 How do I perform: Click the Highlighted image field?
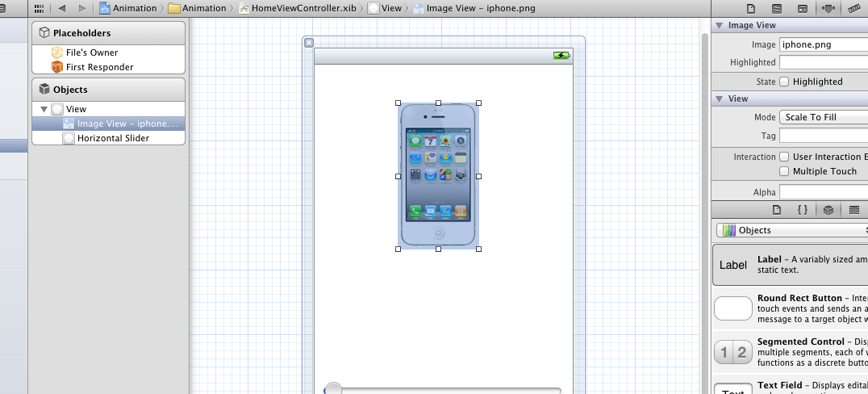tap(824, 62)
